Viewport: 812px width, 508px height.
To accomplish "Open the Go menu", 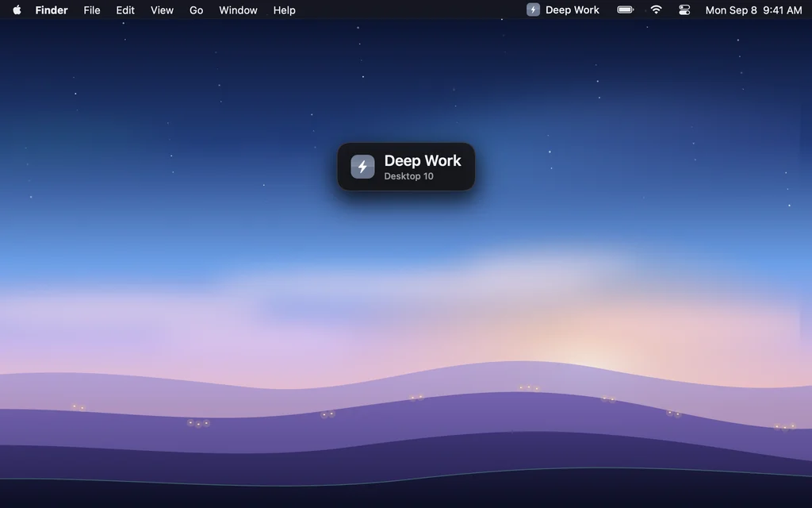I will point(197,10).
